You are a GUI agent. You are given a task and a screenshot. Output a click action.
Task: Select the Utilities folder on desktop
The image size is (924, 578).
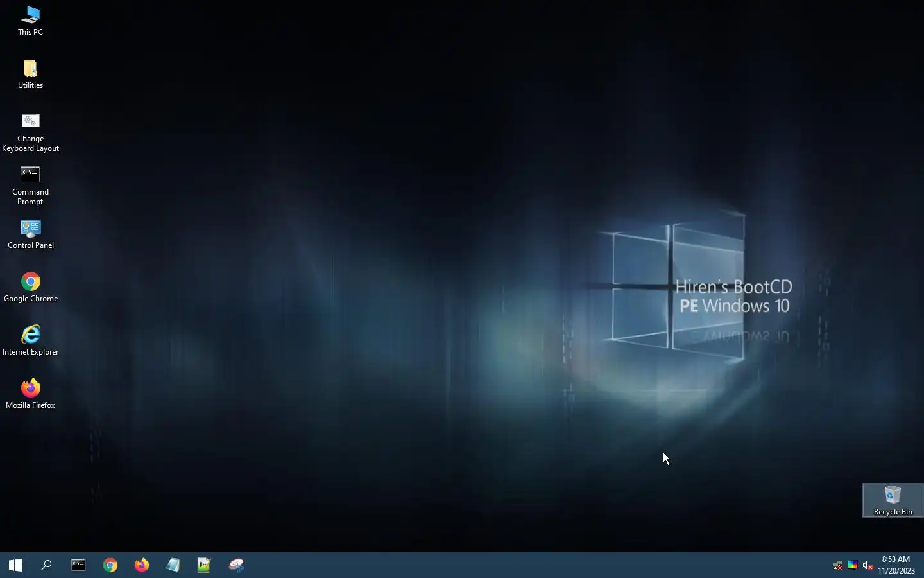[x=30, y=74]
